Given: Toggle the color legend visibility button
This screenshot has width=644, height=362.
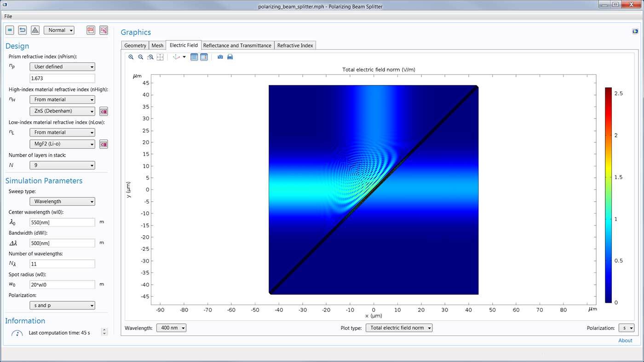Looking at the screenshot, I should pos(204,57).
